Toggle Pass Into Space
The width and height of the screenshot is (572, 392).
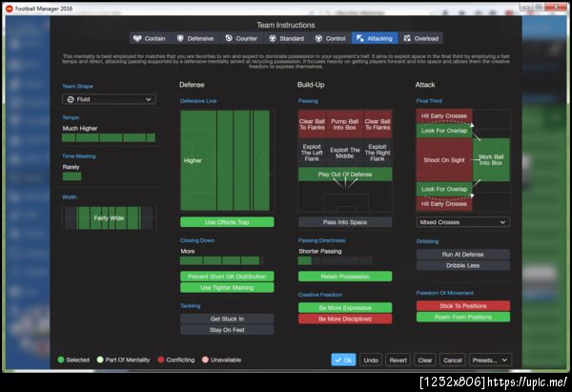pos(345,222)
